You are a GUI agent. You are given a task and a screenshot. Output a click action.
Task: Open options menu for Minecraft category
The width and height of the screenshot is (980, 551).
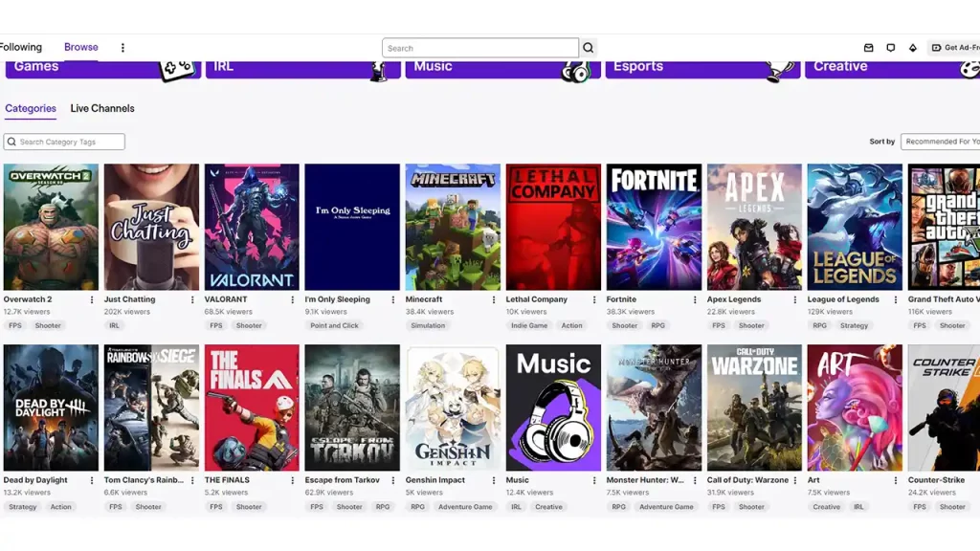point(494,299)
